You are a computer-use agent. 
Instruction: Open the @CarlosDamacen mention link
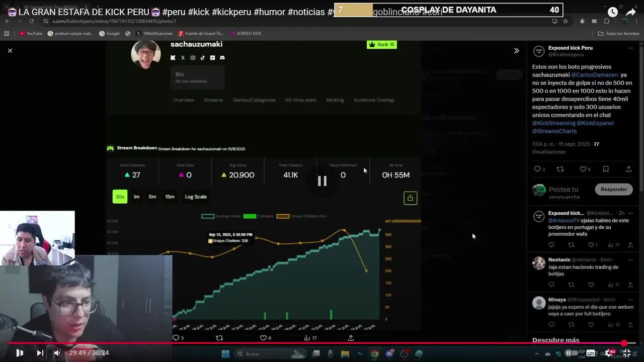(x=594, y=75)
